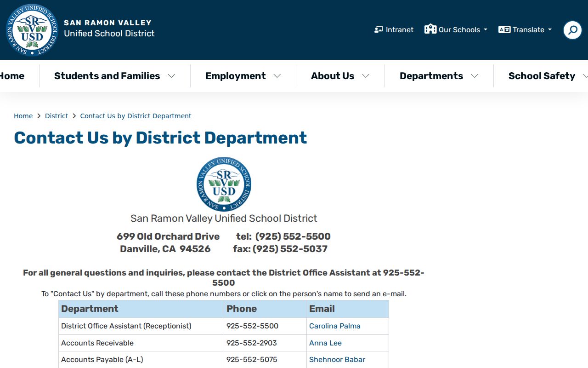
Task: Open Students and Families menu item
Action: (x=107, y=76)
